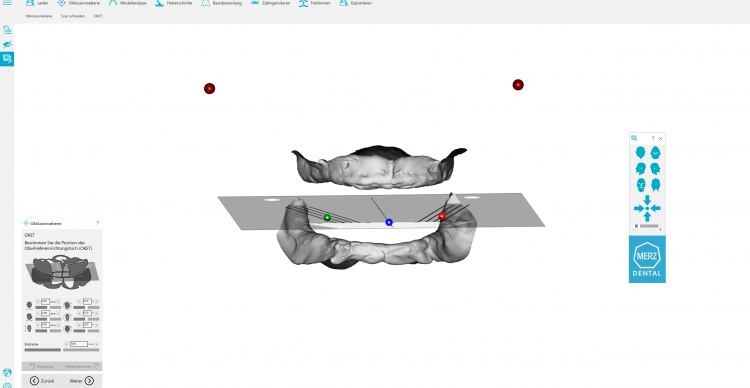750x388 pixels.
Task: Click the Bisshöhe value input field
Action: (78, 344)
